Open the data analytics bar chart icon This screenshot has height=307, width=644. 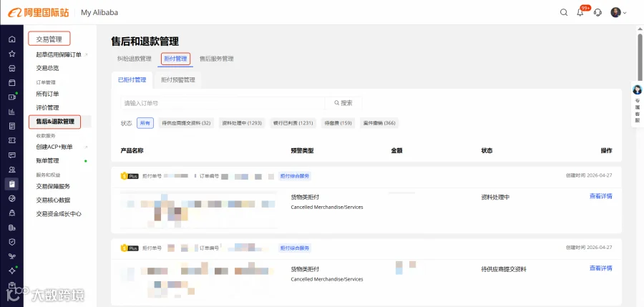click(12, 112)
